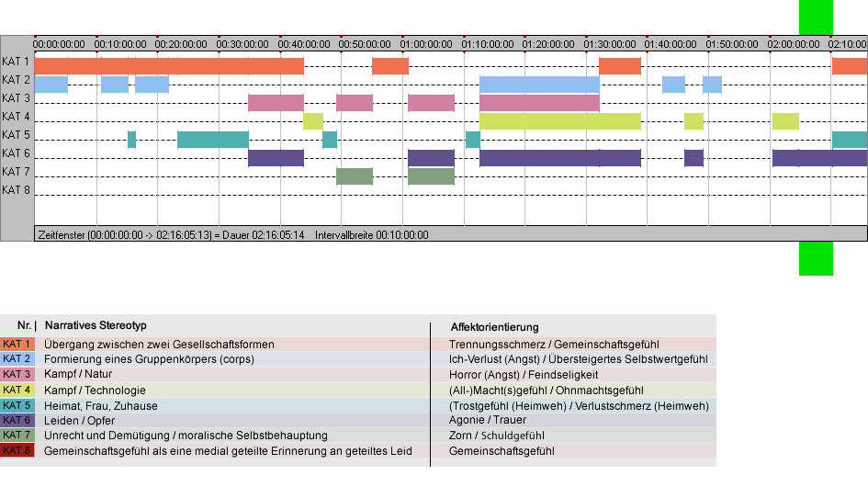Select the longest pink KAT 3 bar after 01:10:00:00

coord(540,103)
